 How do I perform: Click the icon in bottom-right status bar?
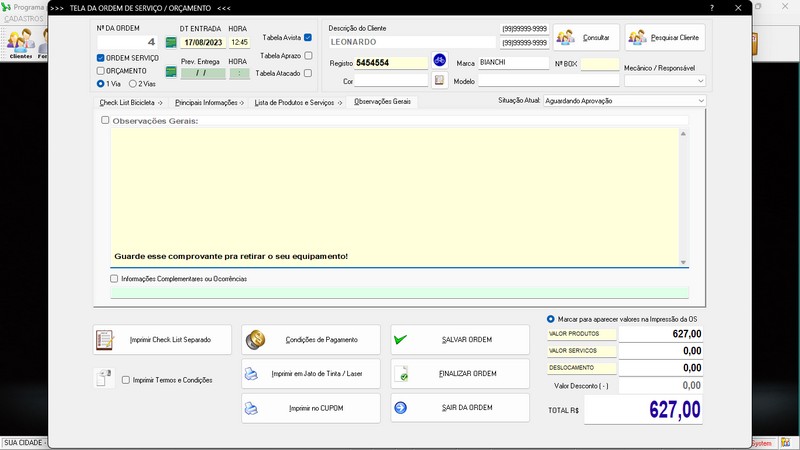(786, 443)
